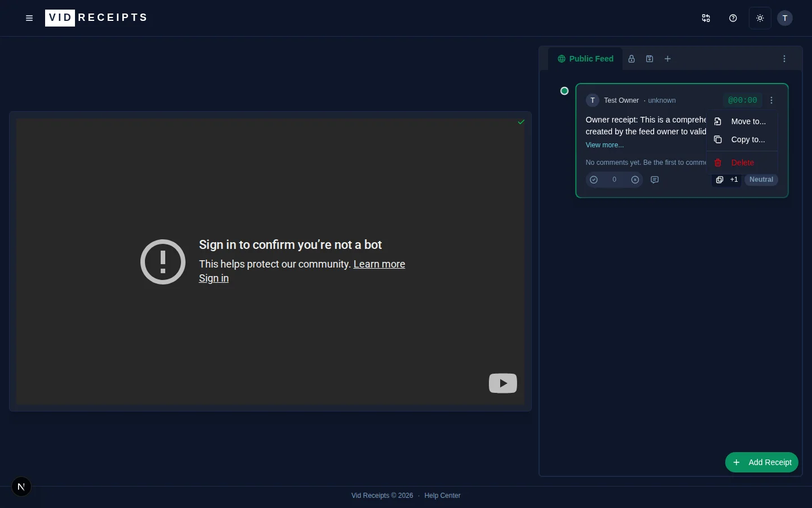
Task: Switch to the Public Feed tab
Action: coord(585,59)
